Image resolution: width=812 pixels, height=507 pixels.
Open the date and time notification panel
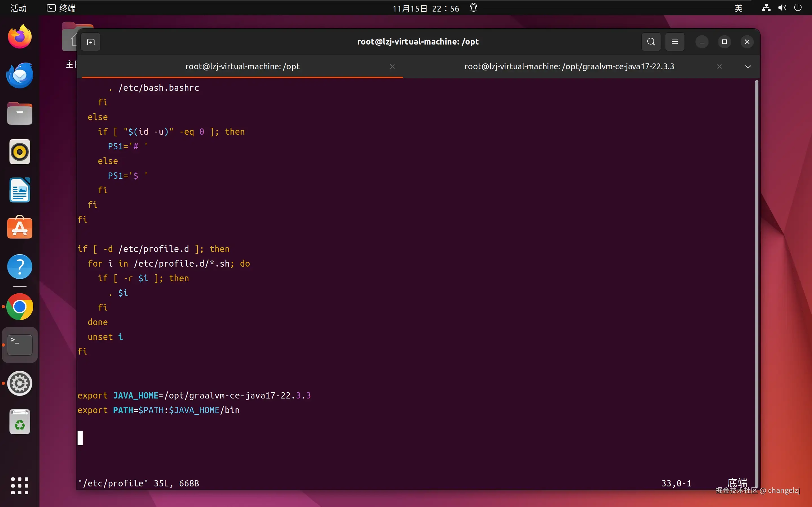coord(426,8)
